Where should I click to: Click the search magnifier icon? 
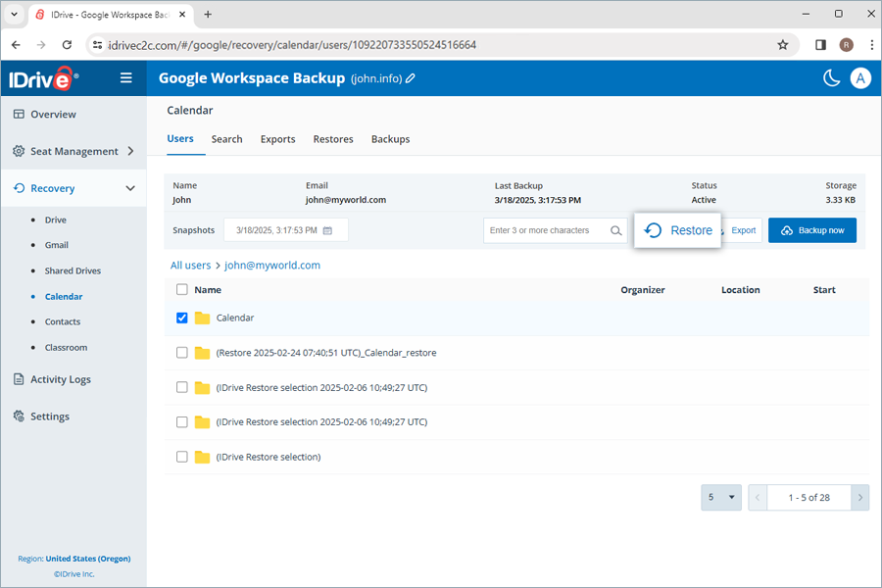pos(616,229)
